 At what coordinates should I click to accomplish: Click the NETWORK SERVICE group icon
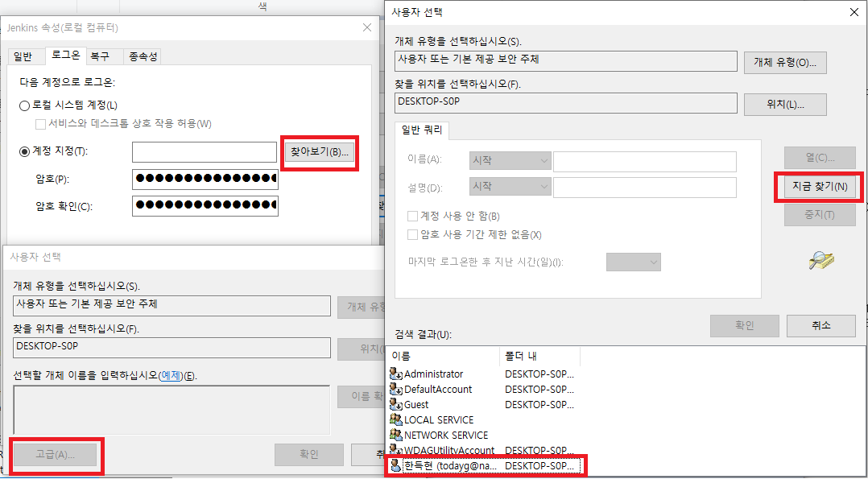(x=396, y=436)
